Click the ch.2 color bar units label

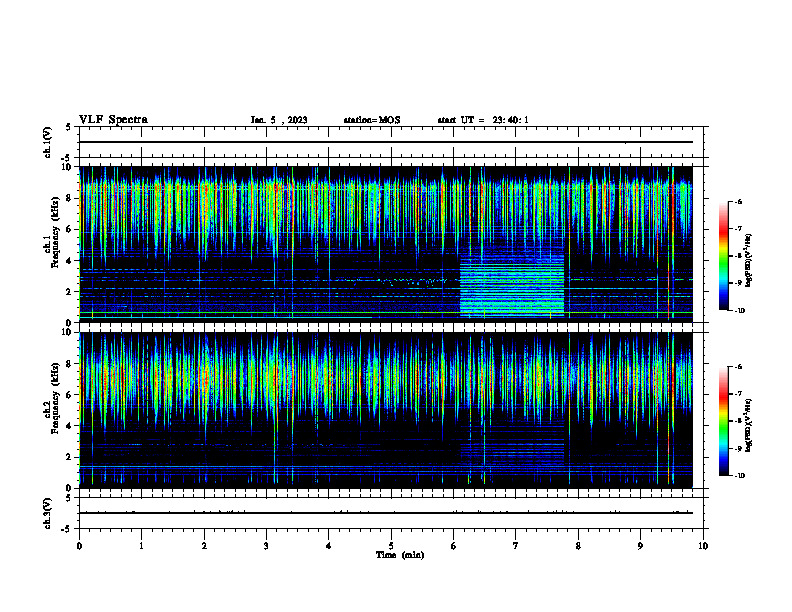point(749,425)
